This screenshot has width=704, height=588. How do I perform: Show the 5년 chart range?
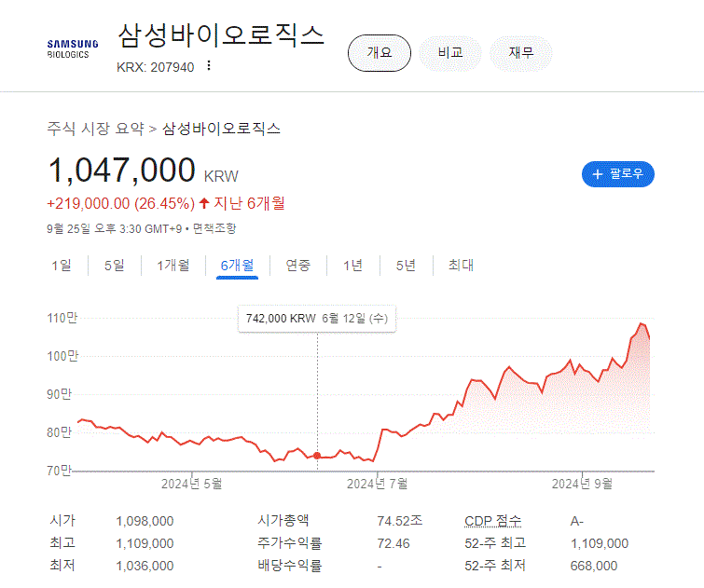tap(406, 266)
